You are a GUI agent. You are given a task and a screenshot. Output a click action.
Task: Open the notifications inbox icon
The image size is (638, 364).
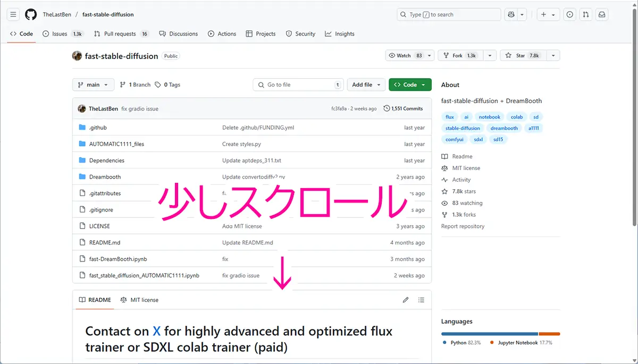[602, 14]
